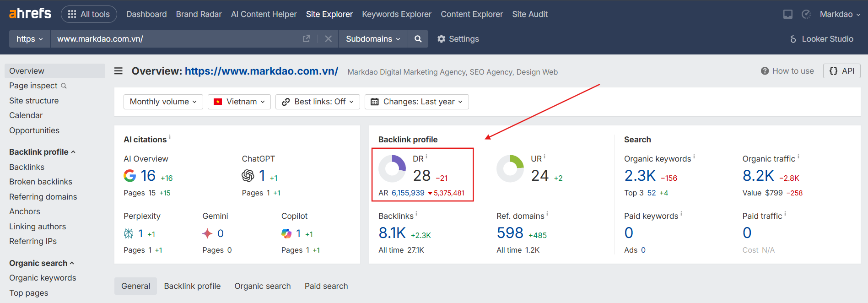
Task: Collapse the Backlink profile sidebar section
Action: [x=42, y=152]
